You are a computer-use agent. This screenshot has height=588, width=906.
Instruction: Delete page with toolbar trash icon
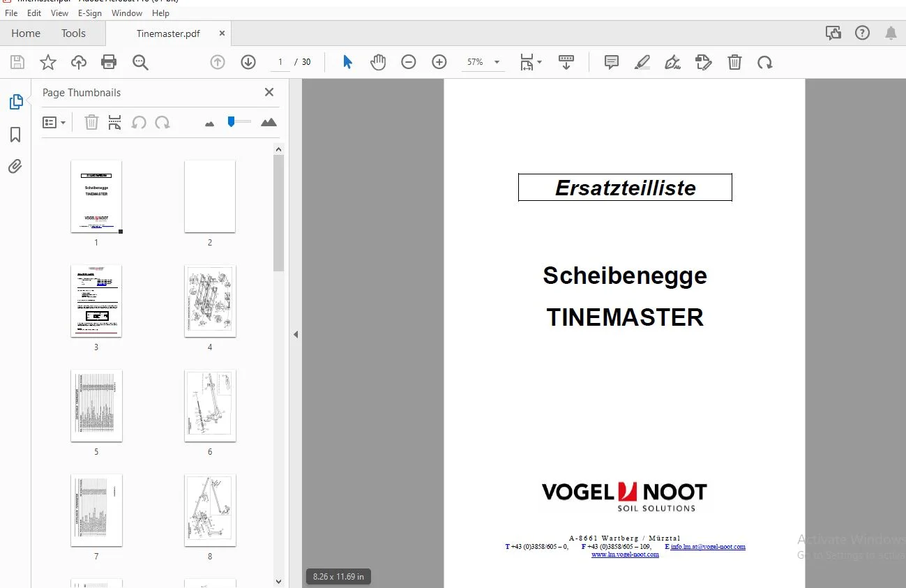point(734,62)
